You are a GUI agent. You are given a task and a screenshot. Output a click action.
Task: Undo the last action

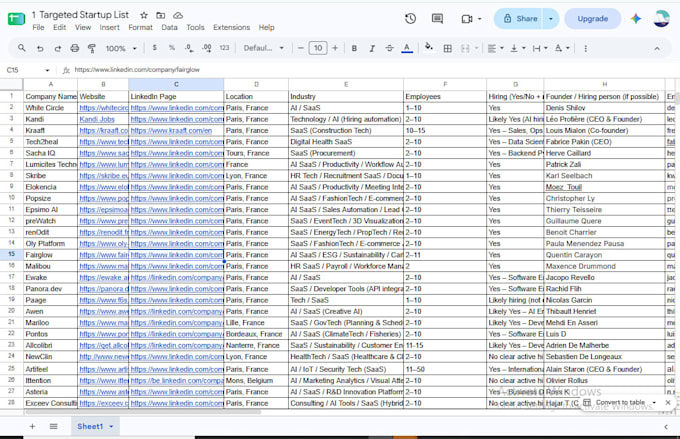click(40, 48)
